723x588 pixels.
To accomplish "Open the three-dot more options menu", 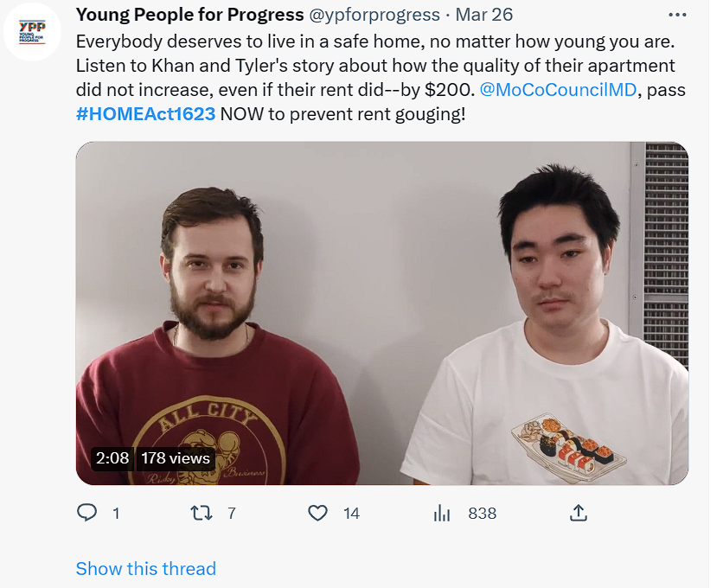I will (679, 16).
